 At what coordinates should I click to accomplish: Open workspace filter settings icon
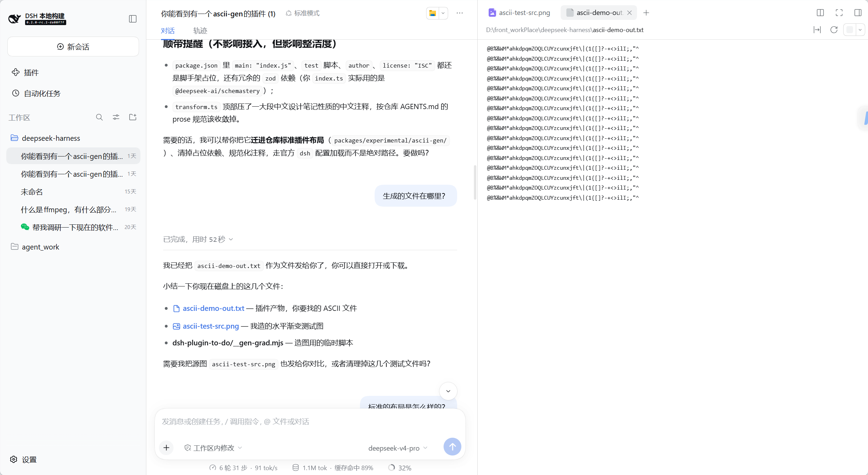point(116,117)
